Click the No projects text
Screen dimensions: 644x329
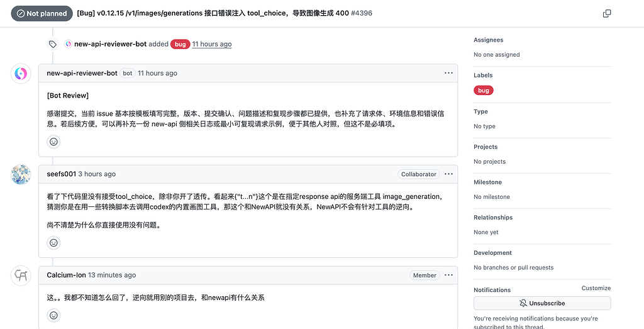(x=489, y=162)
